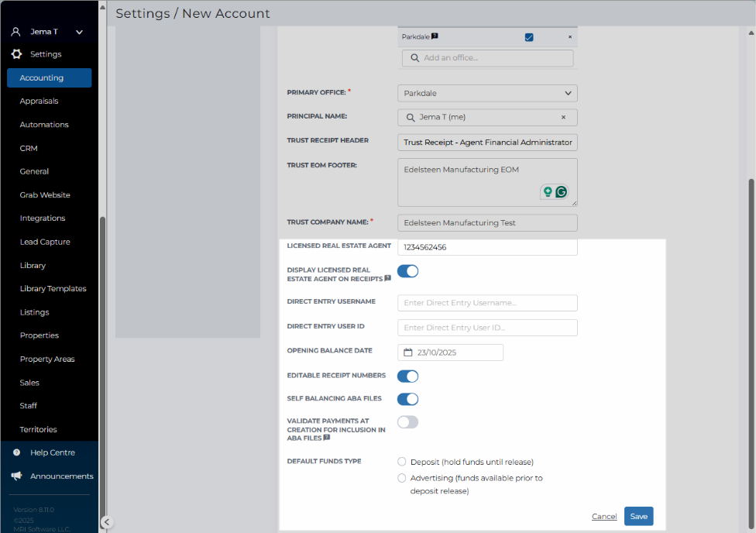
Task: Click the search icon in Principal Name
Action: (x=411, y=117)
